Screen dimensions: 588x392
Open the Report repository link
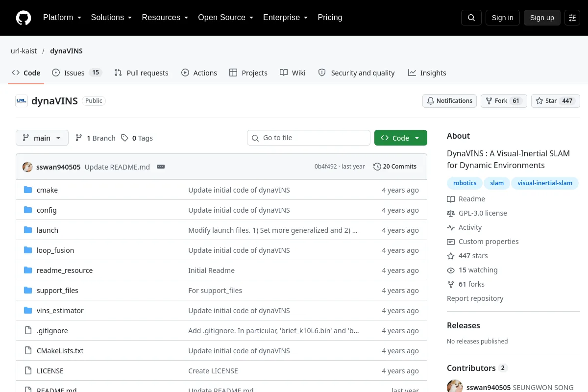click(x=475, y=298)
